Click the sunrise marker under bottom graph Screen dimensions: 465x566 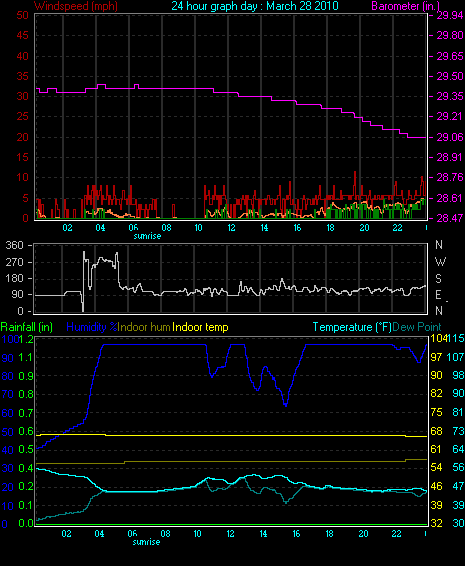[x=146, y=542]
